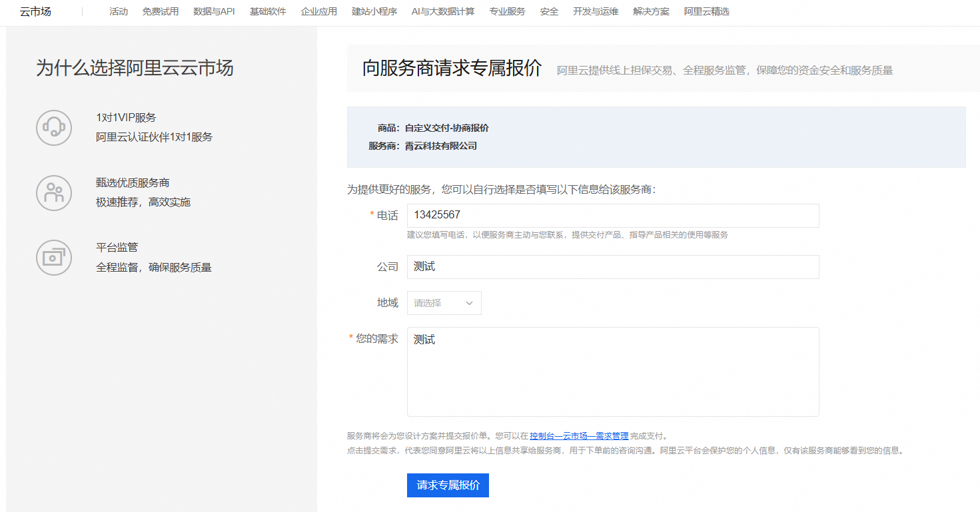This screenshot has height=512, width=980.
Task: Select 开发与运维 navigation item
Action: (x=596, y=11)
